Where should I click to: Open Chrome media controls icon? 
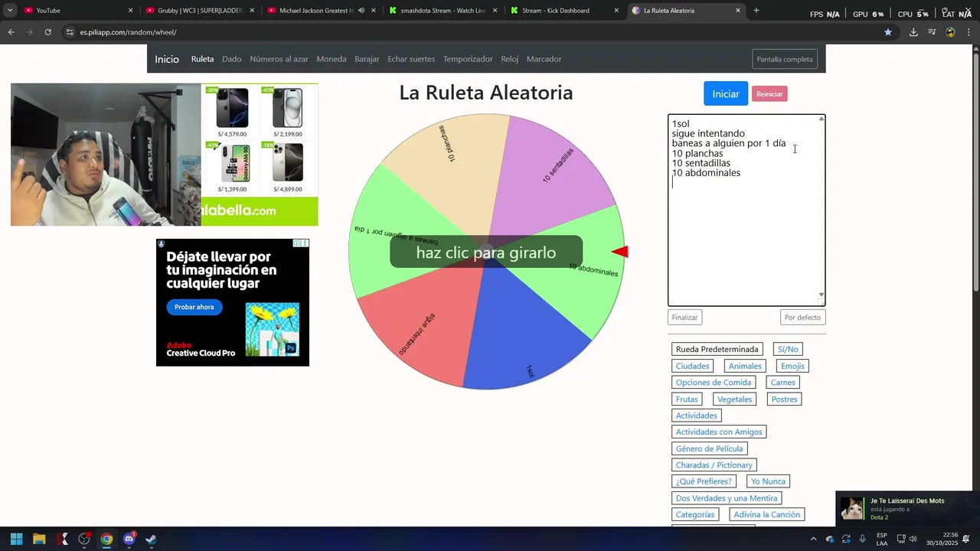pos(932,32)
